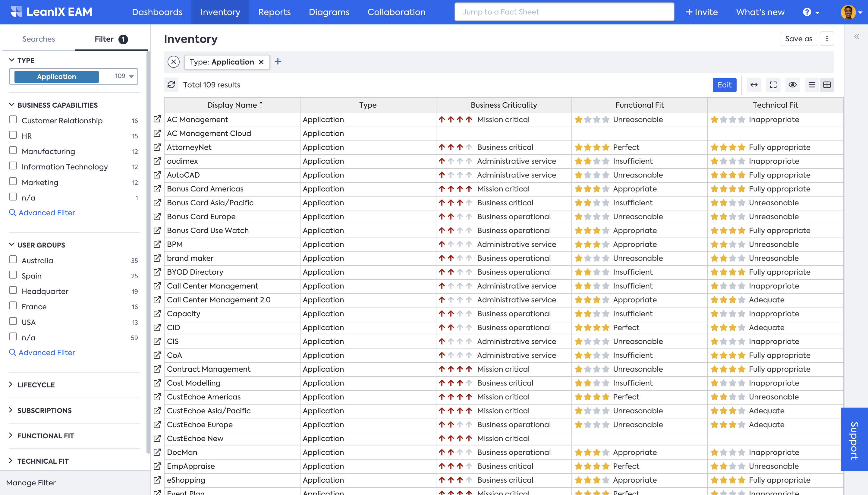Expand the LIFECYCLE filter section
868x495 pixels.
36,385
